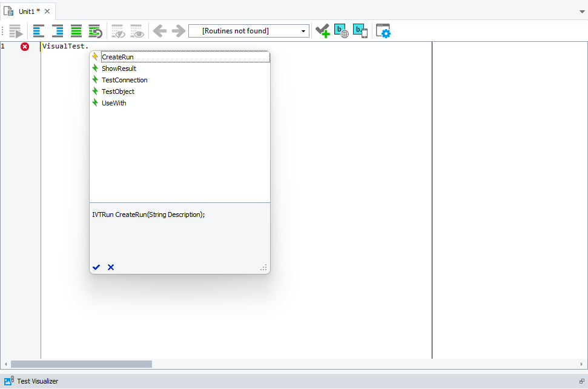Switch to the Unit1 editor tab

pyautogui.click(x=24, y=11)
